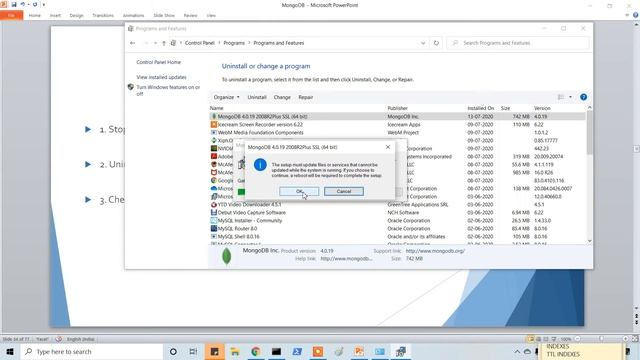Refresh the Programs and Features list
Viewport: 640px width, 360px height.
[x=436, y=43]
